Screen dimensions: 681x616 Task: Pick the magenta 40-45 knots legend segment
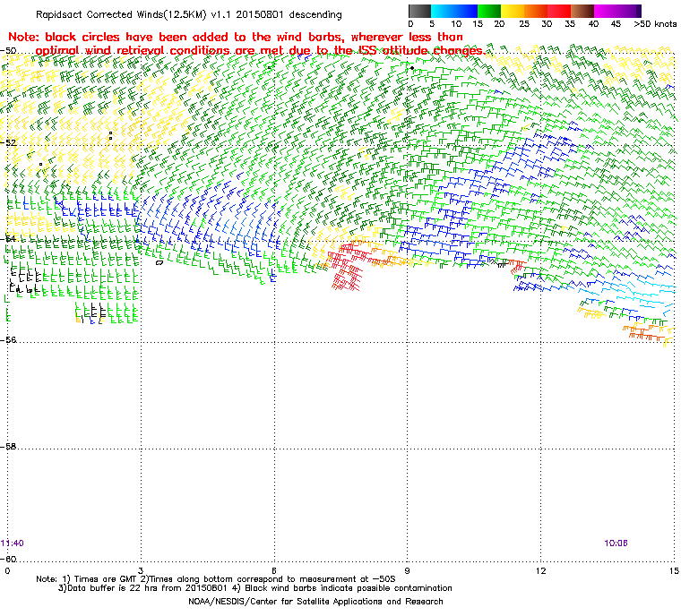pos(606,11)
